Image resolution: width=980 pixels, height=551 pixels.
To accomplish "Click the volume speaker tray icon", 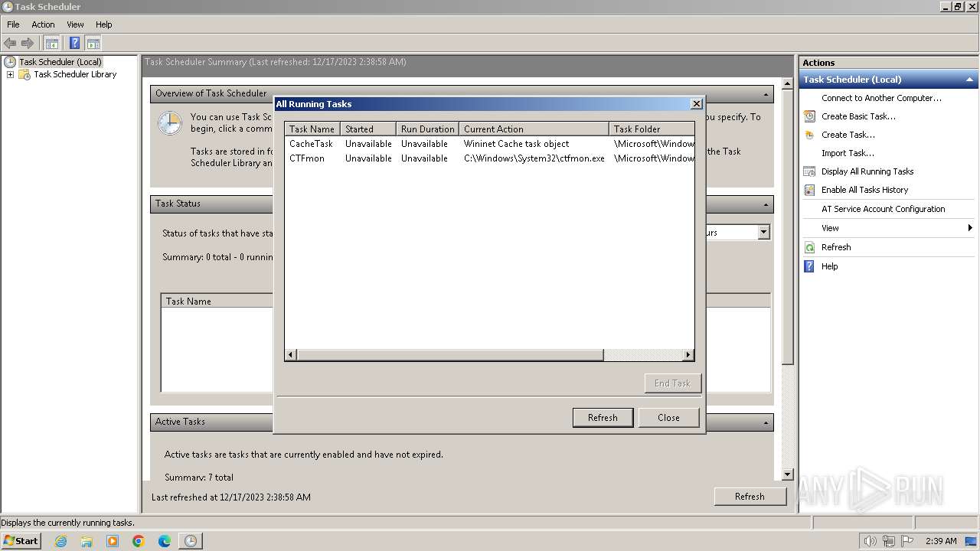I will pos(870,541).
